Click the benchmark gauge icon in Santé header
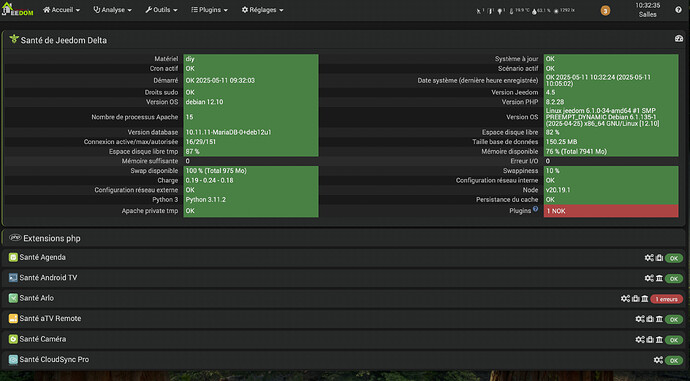Viewport: 690px width, 381px height. point(679,39)
